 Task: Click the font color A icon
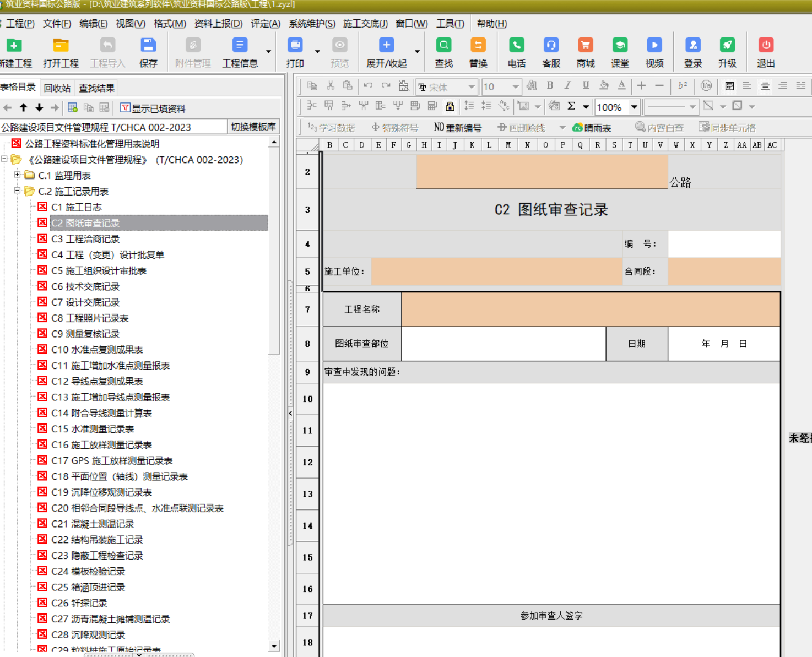tap(621, 86)
